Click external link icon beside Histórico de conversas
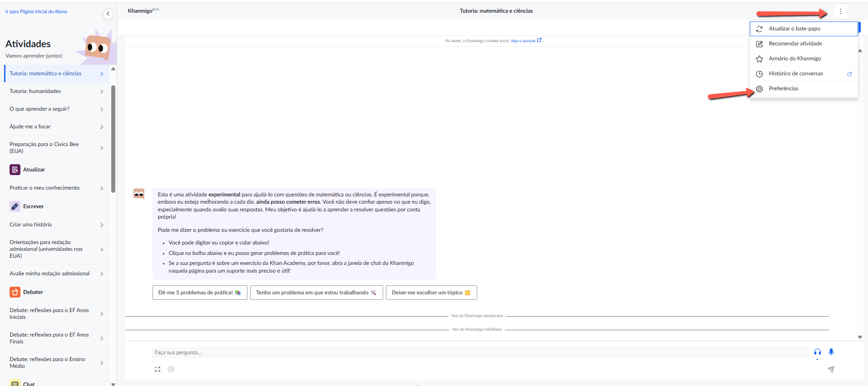Viewport: 868px width, 386px height. click(x=849, y=74)
